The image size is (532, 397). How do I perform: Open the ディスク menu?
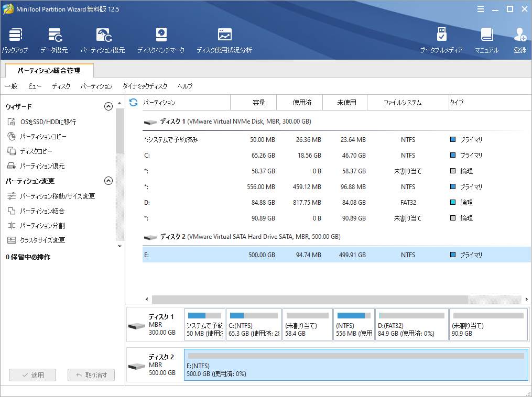[x=61, y=86]
